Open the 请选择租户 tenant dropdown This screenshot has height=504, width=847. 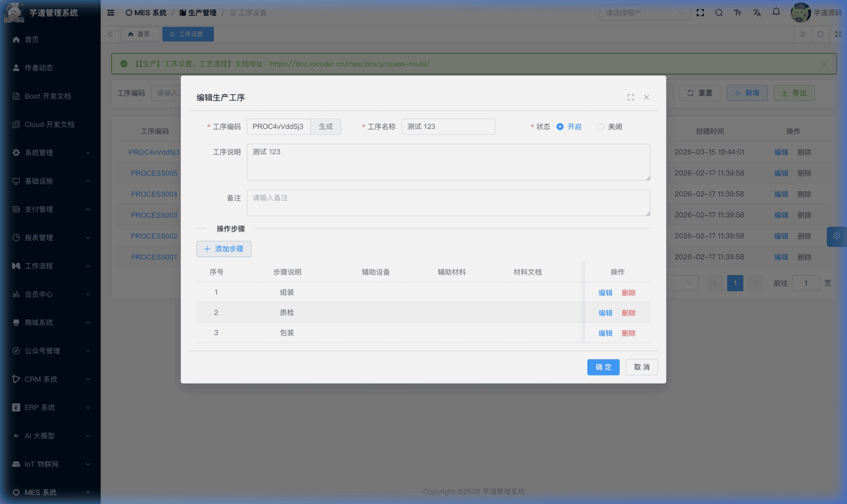[x=645, y=13]
